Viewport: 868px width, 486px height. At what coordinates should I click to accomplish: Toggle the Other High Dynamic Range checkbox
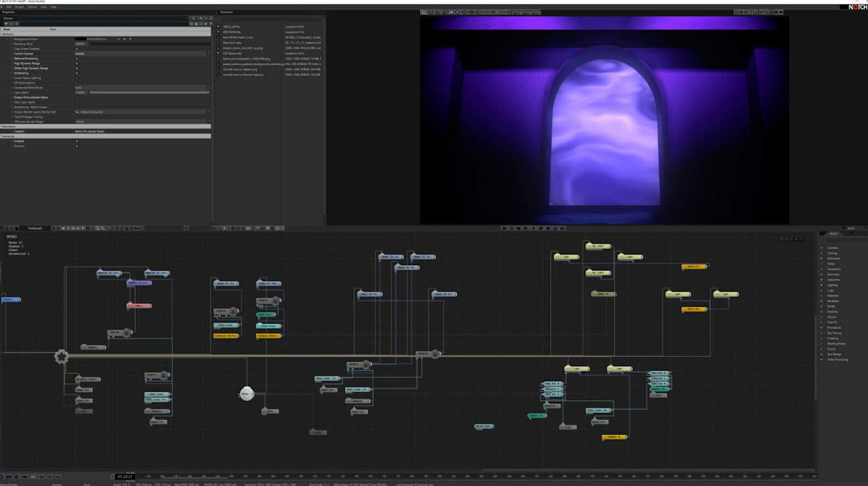(x=77, y=68)
